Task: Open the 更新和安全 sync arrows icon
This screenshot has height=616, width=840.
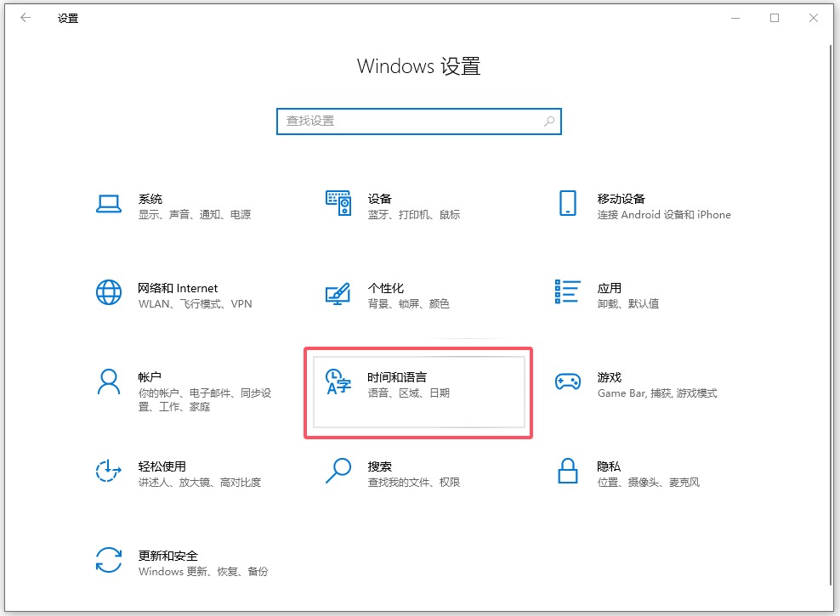Action: click(x=109, y=560)
